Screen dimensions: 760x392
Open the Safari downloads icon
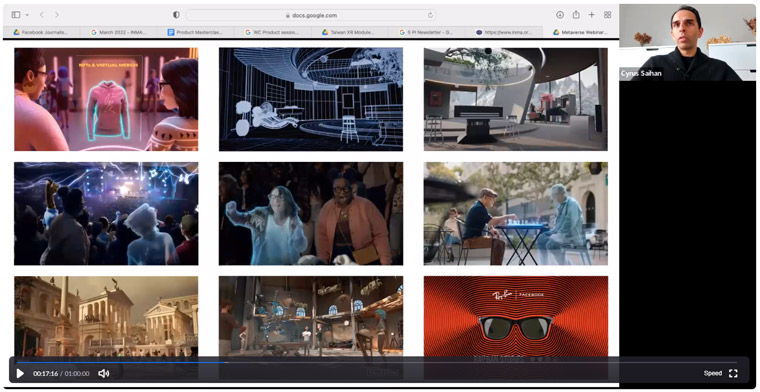[560, 15]
